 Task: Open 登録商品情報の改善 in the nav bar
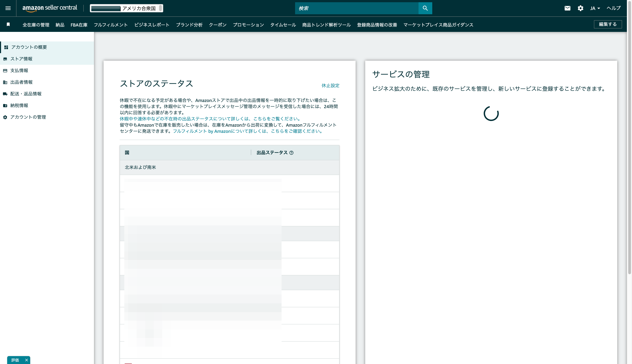click(377, 25)
